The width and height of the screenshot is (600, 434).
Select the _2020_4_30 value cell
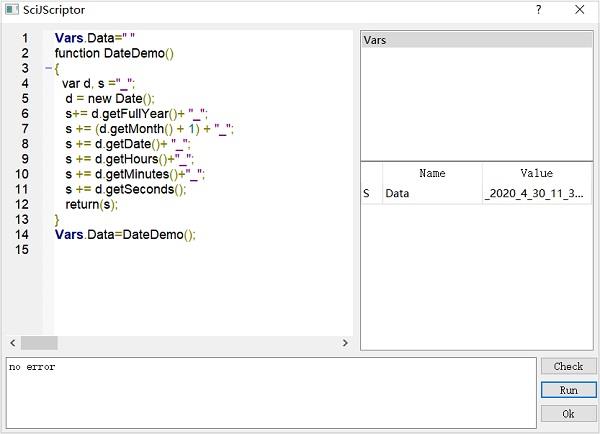[x=536, y=194]
